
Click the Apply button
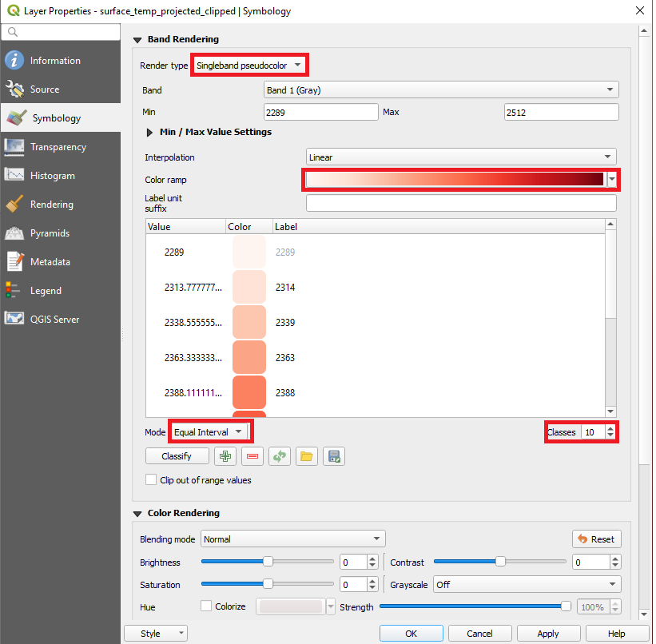pyautogui.click(x=547, y=634)
